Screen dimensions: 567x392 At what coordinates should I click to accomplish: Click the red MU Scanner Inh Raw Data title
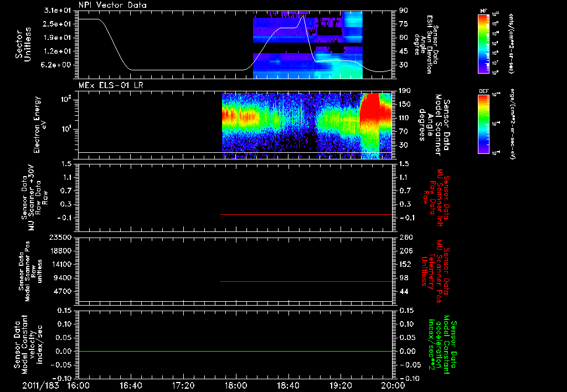(x=436, y=198)
